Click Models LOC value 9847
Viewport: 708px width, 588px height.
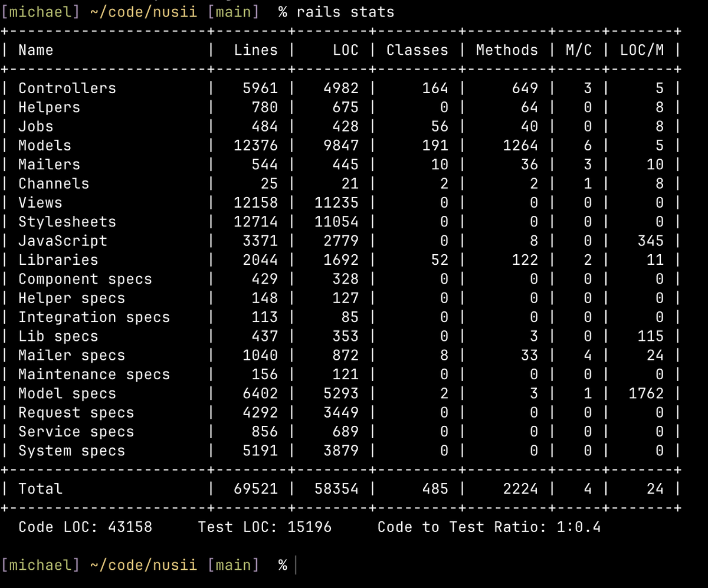click(341, 146)
